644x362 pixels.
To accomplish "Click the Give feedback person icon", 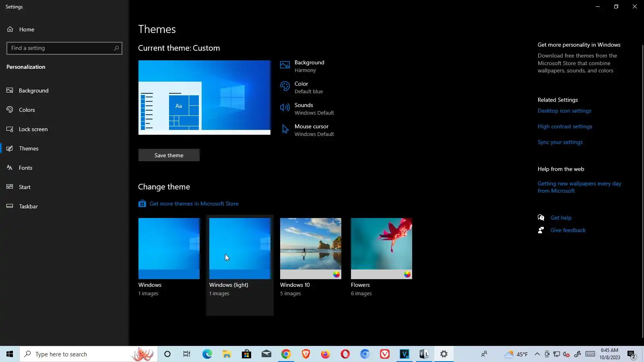I will click(x=541, y=230).
